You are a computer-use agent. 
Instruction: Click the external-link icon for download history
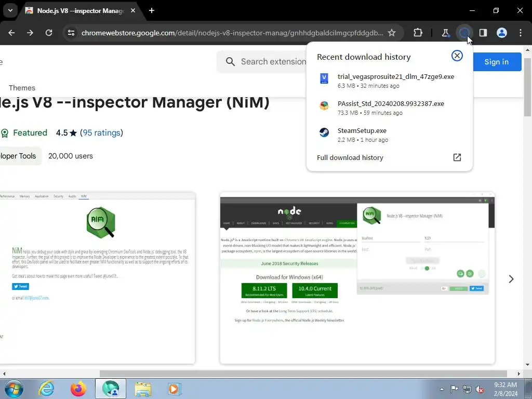pos(457,157)
